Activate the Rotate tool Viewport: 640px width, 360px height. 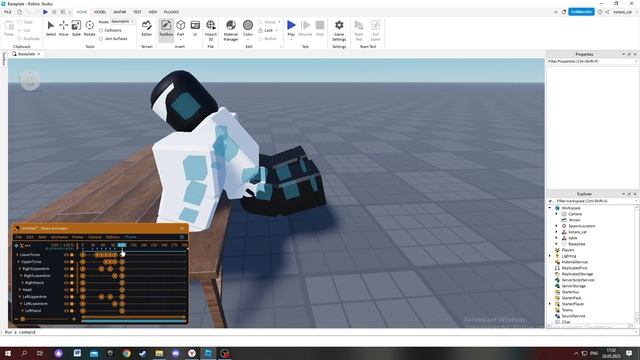(x=89, y=29)
